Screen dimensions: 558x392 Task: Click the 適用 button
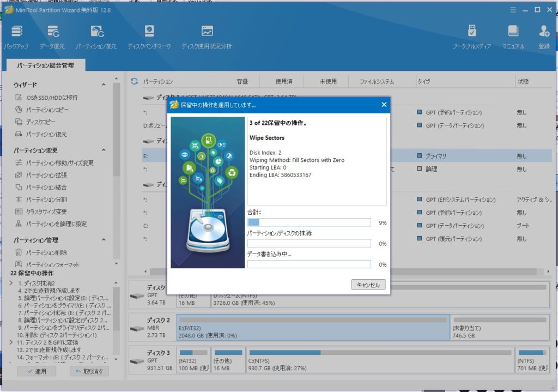point(37,371)
